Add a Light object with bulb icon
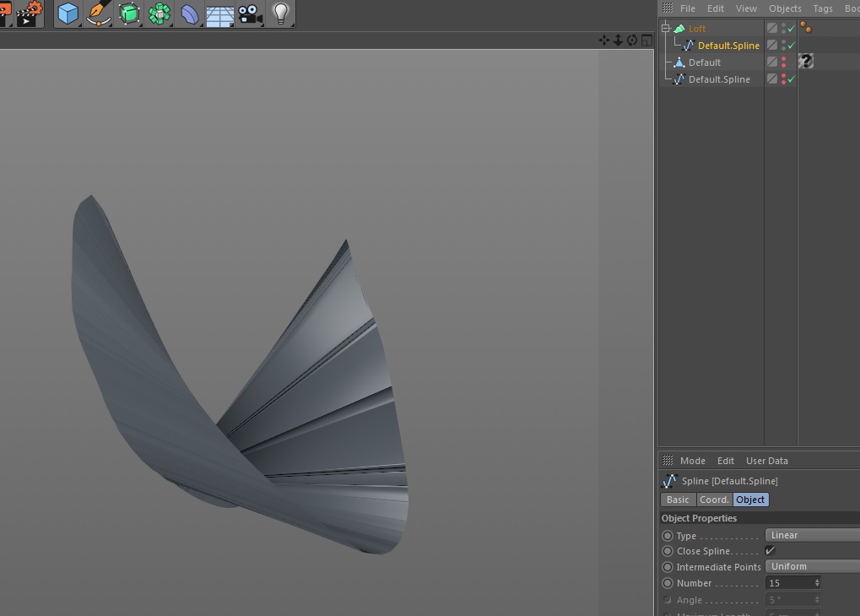 [x=280, y=14]
